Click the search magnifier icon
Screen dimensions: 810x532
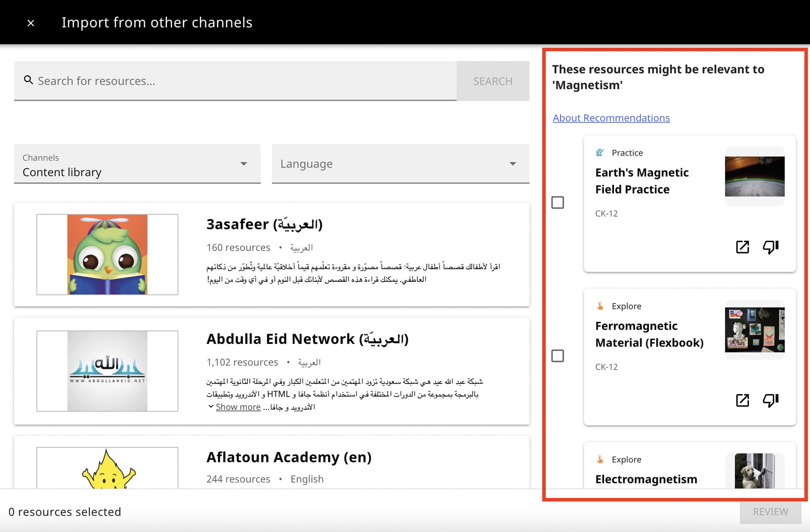click(28, 80)
